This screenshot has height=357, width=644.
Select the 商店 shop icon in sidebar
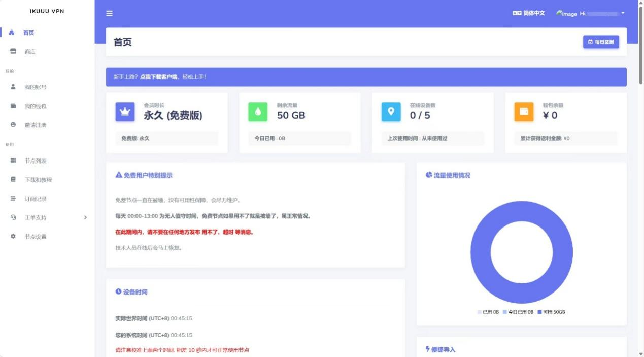(13, 51)
